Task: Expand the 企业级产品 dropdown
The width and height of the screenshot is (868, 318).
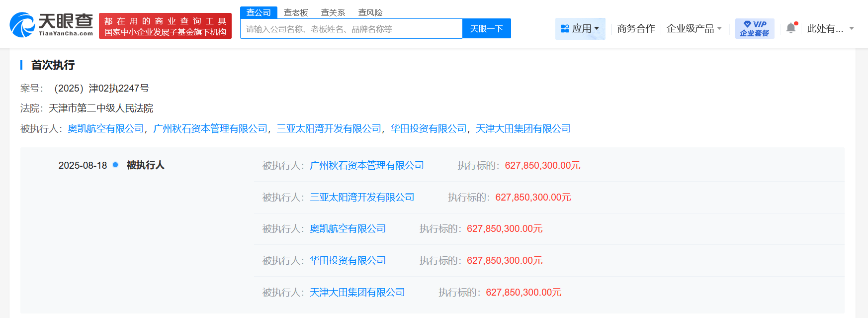Action: click(x=694, y=29)
